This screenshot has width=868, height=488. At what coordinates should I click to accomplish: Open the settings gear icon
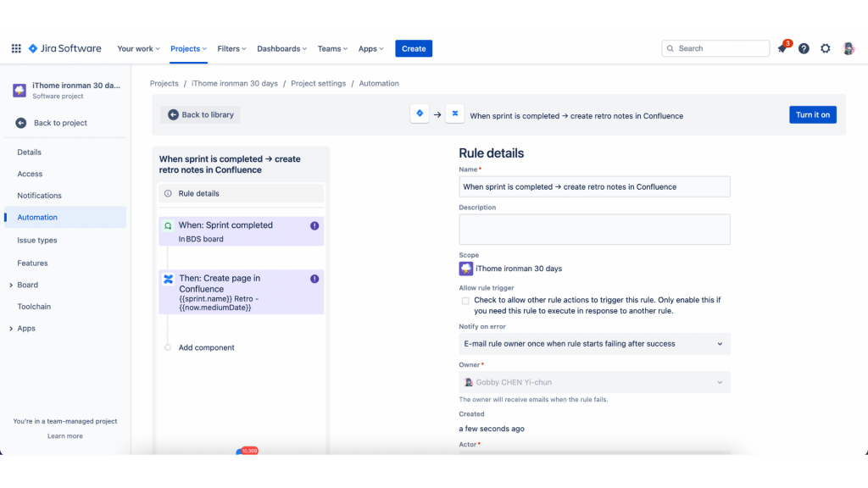pyautogui.click(x=826, y=48)
